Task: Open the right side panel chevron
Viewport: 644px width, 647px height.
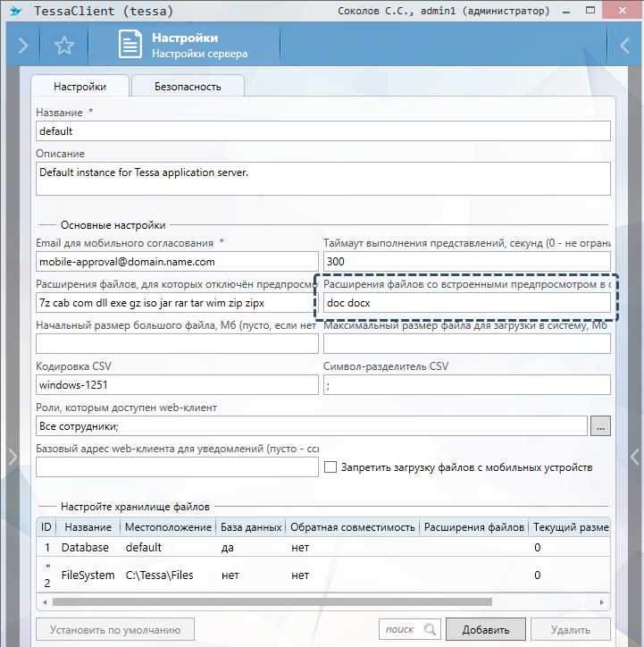Action: click(633, 457)
